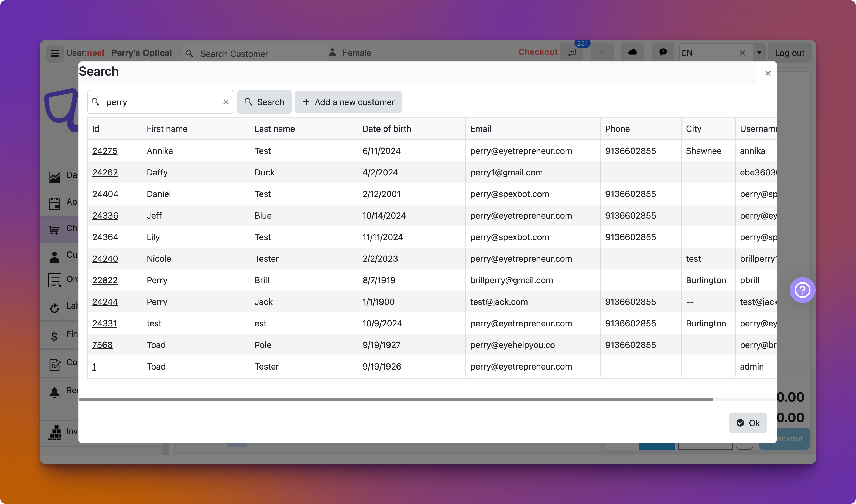Open the Appointments calendar icon
The width and height of the screenshot is (856, 504).
tap(54, 203)
